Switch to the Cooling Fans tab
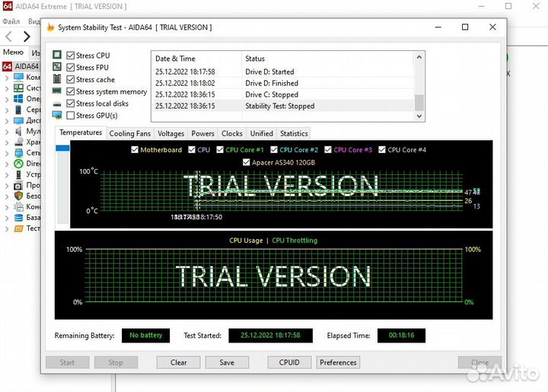 click(x=130, y=134)
